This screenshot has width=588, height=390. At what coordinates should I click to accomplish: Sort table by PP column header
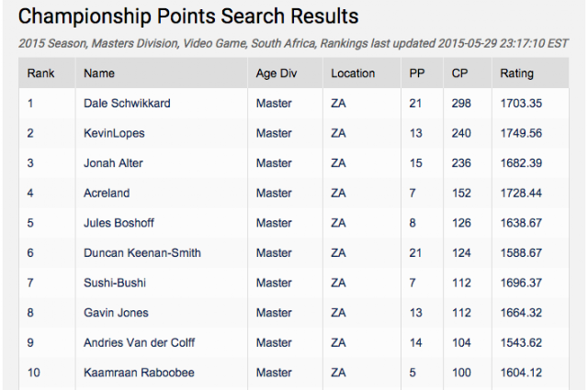[x=416, y=73]
